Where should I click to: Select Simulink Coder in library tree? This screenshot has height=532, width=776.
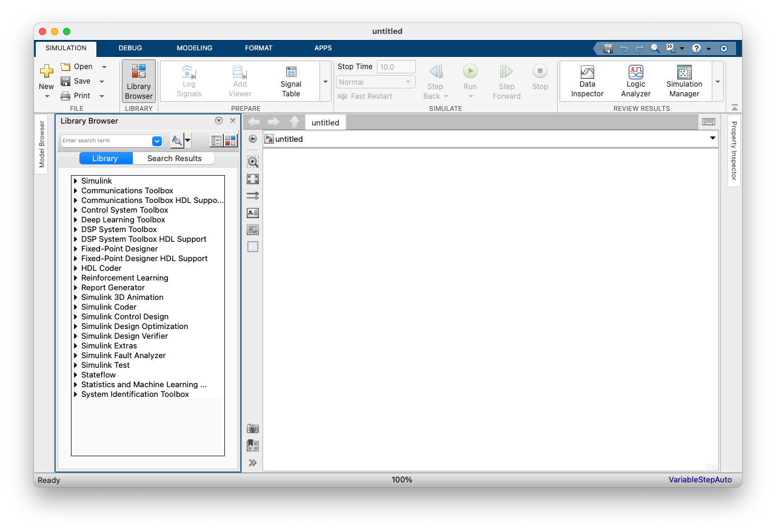pyautogui.click(x=109, y=307)
